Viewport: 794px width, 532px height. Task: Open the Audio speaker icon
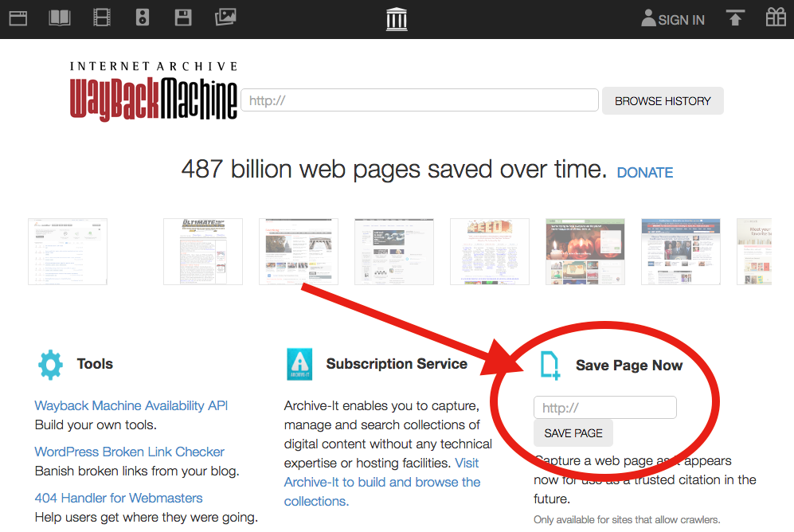click(143, 18)
